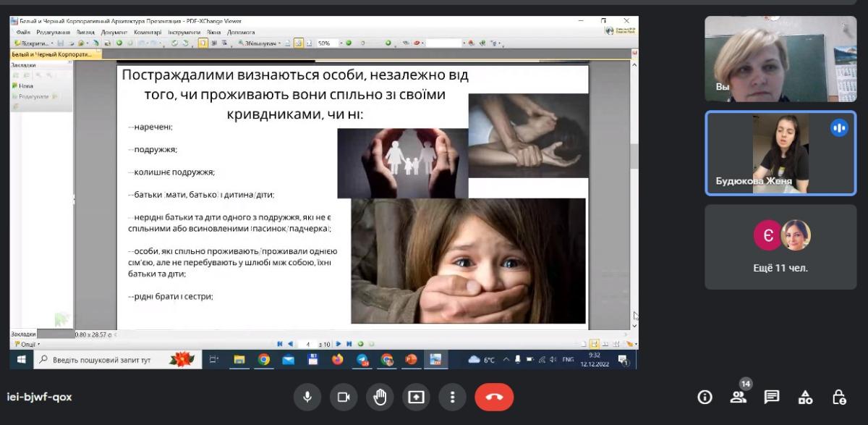Turn off the camera in Meet
The width and height of the screenshot is (868, 425).
coord(344,397)
